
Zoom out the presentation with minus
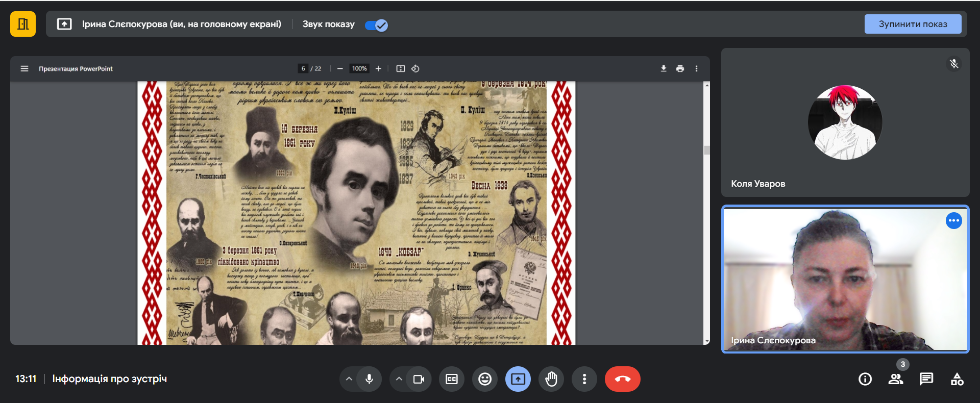tap(340, 68)
